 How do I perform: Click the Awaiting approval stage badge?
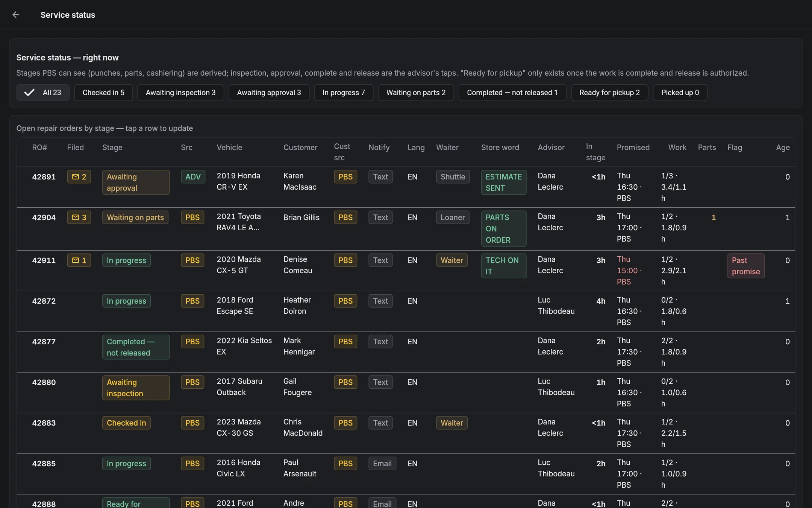coord(136,183)
